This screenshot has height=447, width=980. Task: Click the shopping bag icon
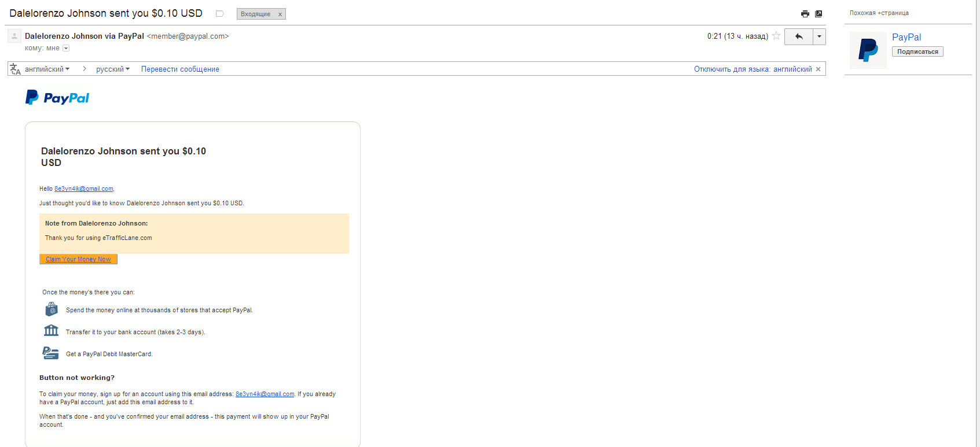(52, 309)
